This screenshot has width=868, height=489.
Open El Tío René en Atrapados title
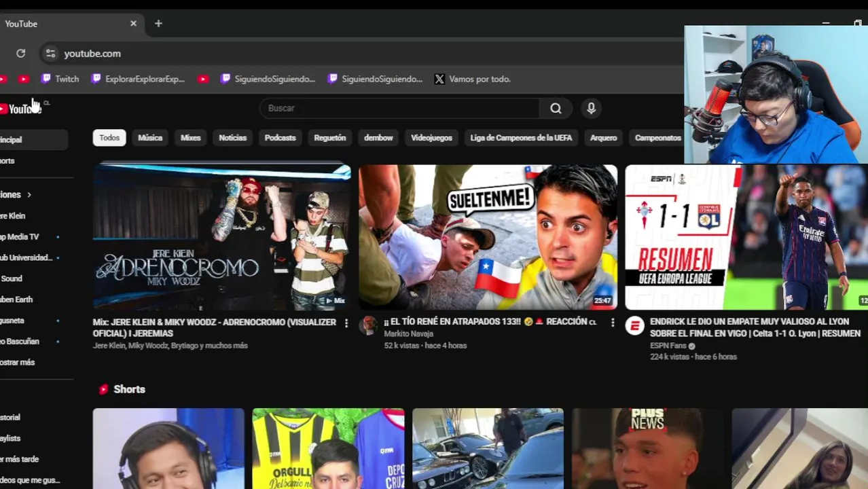point(490,322)
